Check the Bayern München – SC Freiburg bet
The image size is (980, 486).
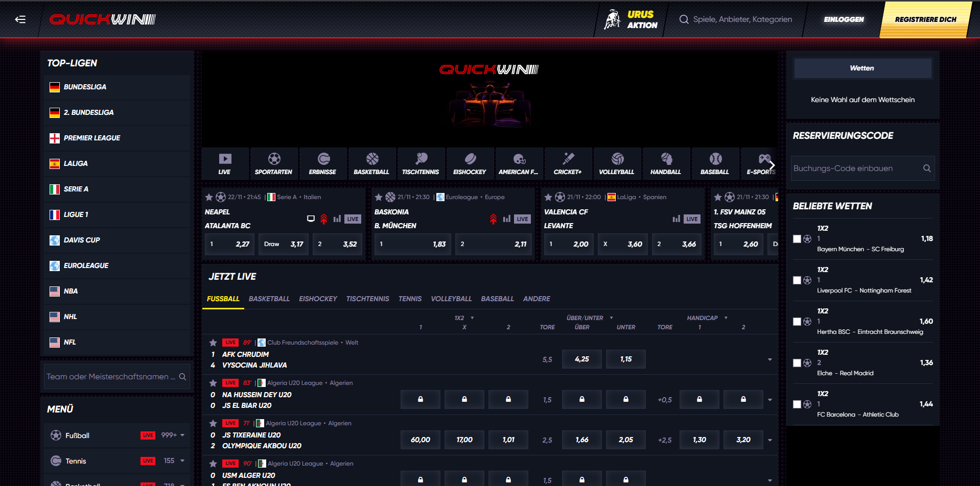point(797,238)
